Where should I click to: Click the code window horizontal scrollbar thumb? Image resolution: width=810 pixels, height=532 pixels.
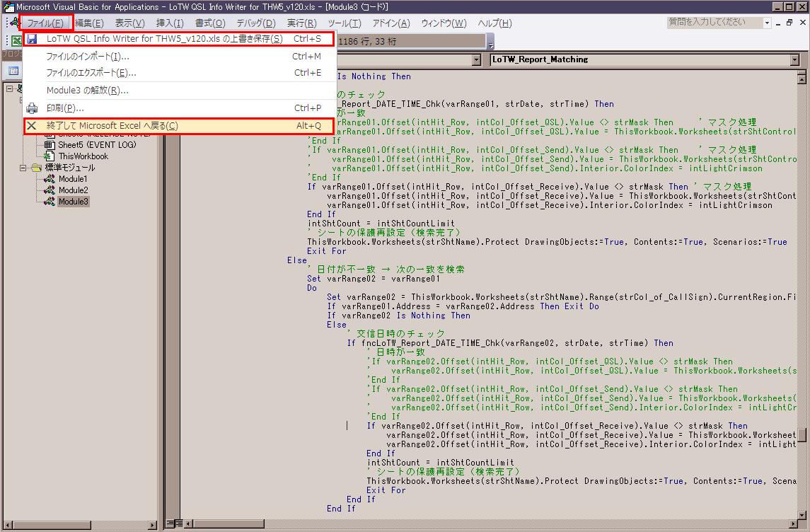(228, 524)
